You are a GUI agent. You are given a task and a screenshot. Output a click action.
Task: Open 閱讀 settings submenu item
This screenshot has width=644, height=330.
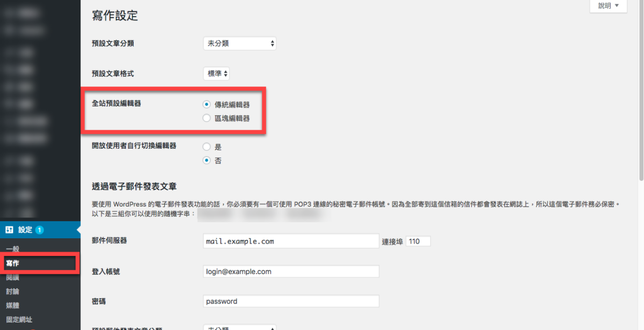click(x=12, y=277)
